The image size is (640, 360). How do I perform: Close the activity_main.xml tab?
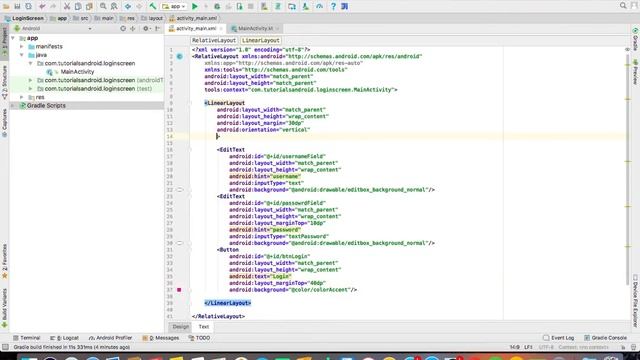(x=221, y=29)
